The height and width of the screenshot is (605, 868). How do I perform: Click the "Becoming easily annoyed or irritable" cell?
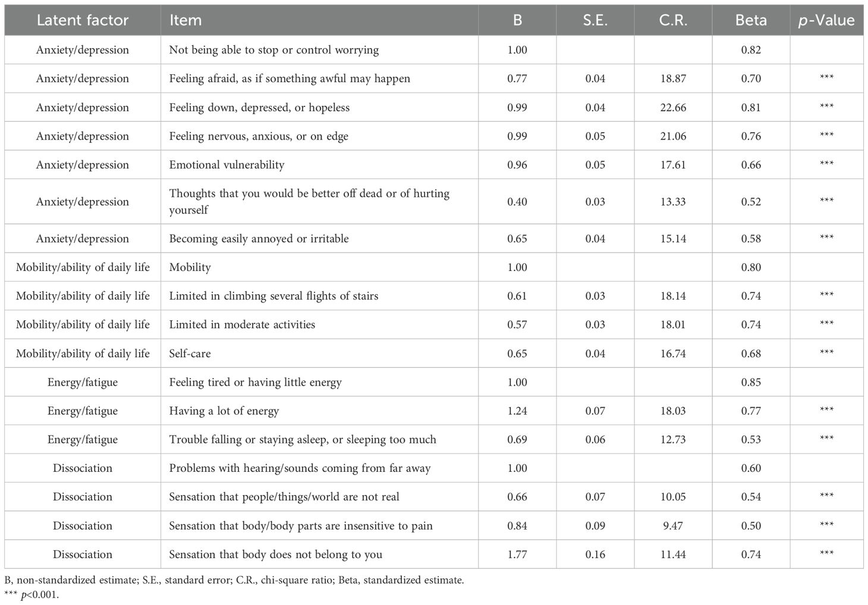pos(259,238)
